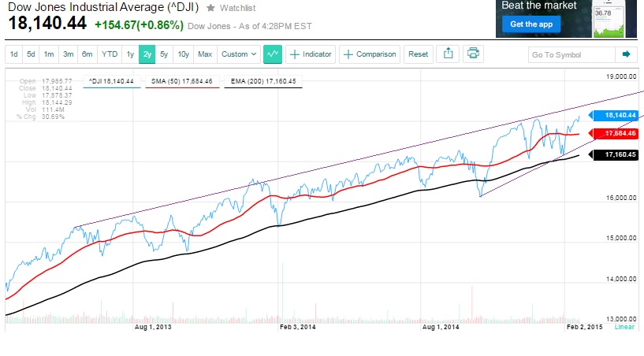This screenshot has width=644, height=356.
Task: Toggle Linear scale option
Action: [x=624, y=326]
